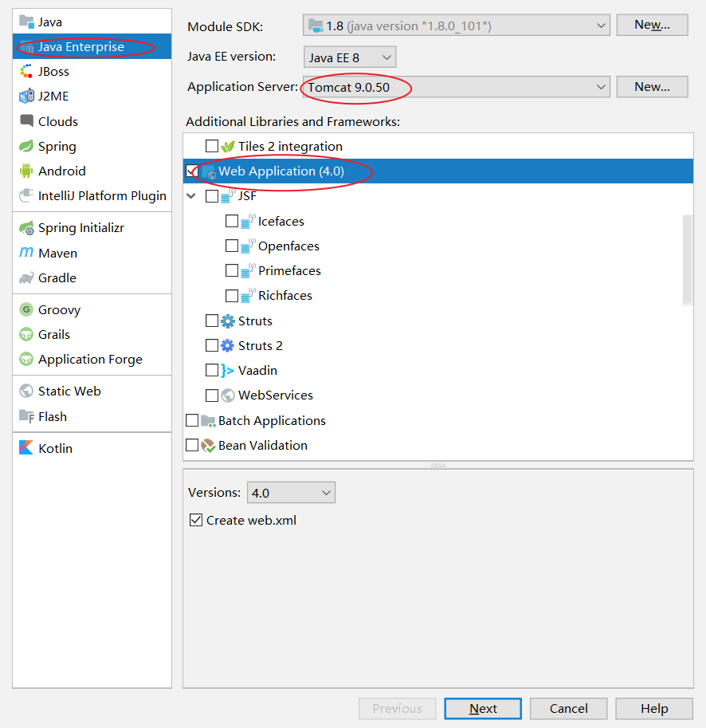Click New button next to Application Server
The width and height of the screenshot is (706, 728).
[652, 87]
